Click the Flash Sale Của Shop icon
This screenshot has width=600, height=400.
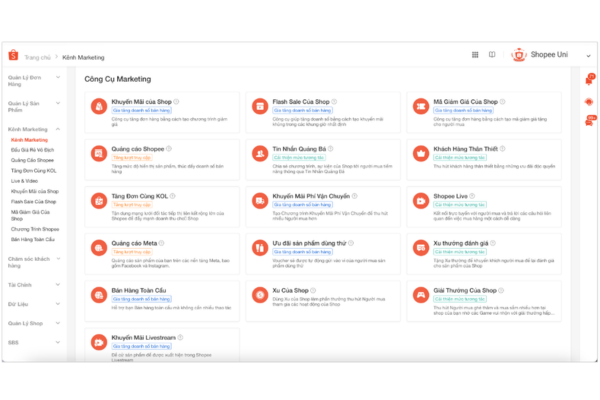260,106
